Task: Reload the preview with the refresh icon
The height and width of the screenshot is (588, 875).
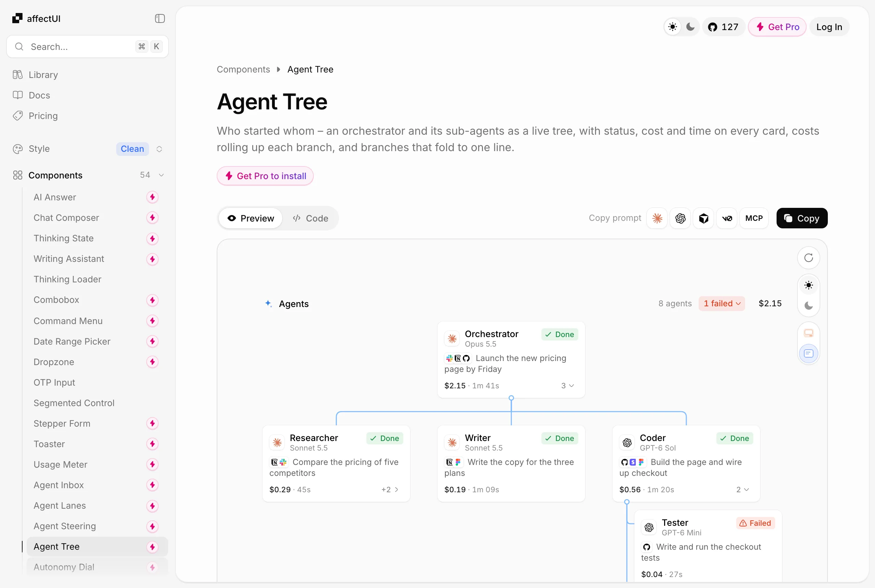Action: point(809,258)
